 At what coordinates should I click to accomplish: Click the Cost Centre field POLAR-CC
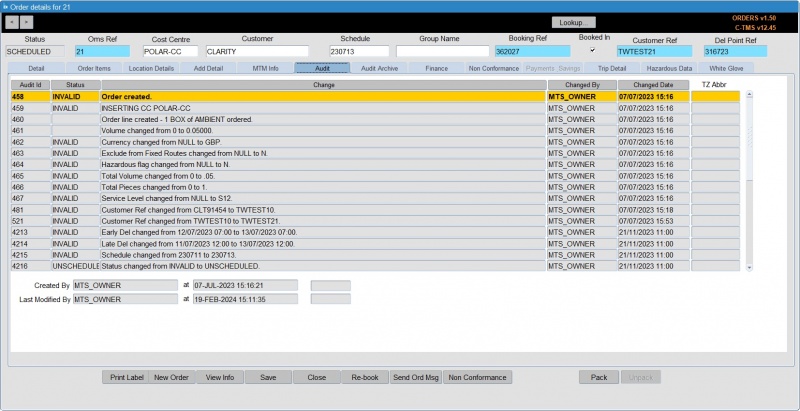click(x=170, y=52)
